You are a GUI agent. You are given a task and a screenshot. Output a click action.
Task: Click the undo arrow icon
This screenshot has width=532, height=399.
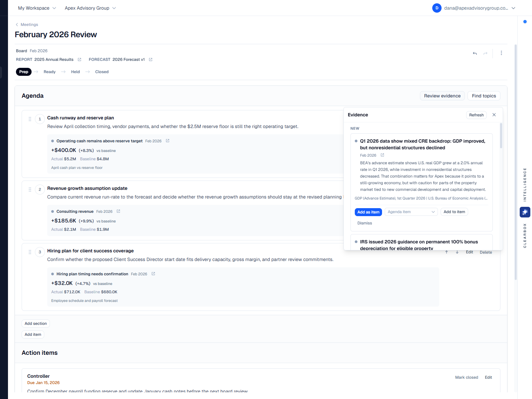click(x=475, y=53)
